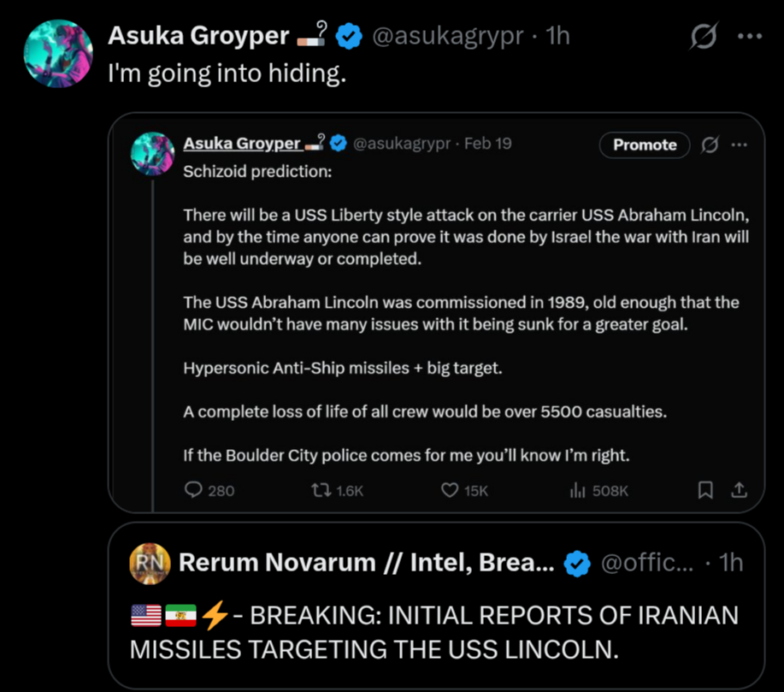The width and height of the screenshot is (784, 692).
Task: Click the Grok icon on top post
Action: (x=703, y=37)
